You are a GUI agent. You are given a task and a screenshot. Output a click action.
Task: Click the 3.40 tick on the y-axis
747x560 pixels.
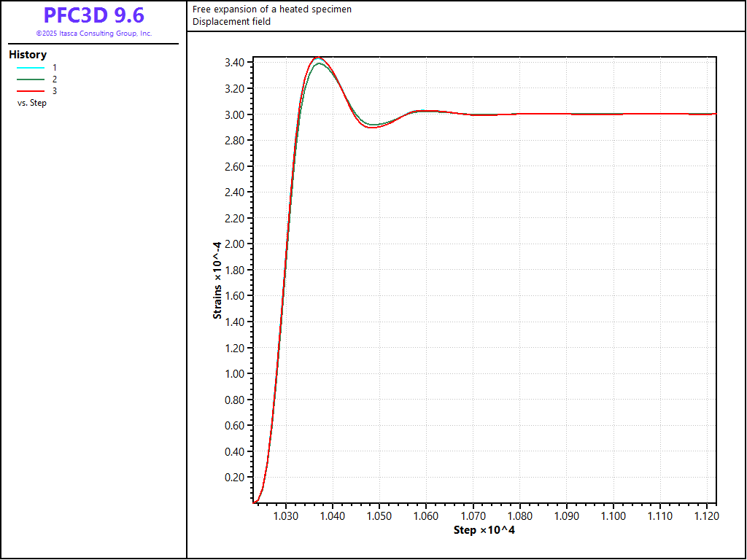point(235,63)
